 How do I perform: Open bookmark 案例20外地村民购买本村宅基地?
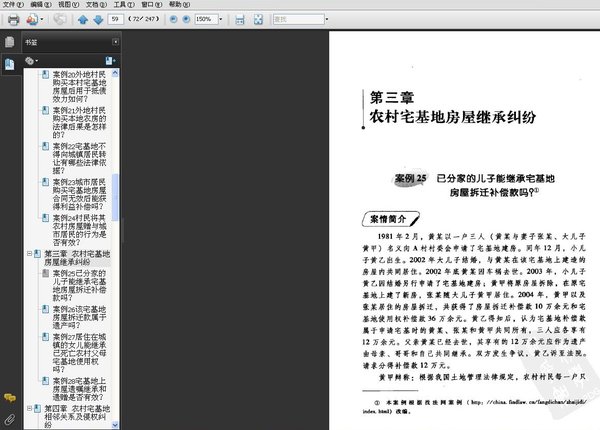[x=79, y=86]
